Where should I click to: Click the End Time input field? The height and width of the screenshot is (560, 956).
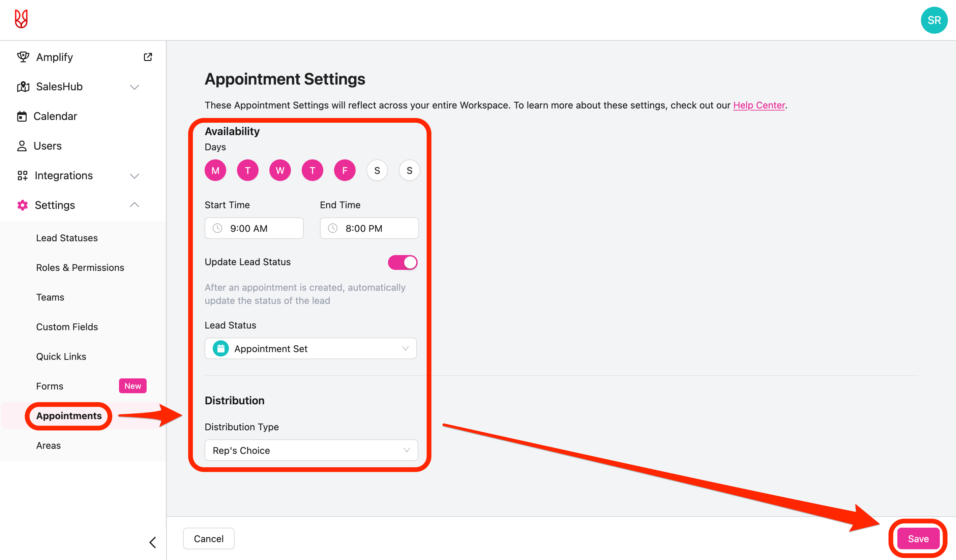pos(369,228)
